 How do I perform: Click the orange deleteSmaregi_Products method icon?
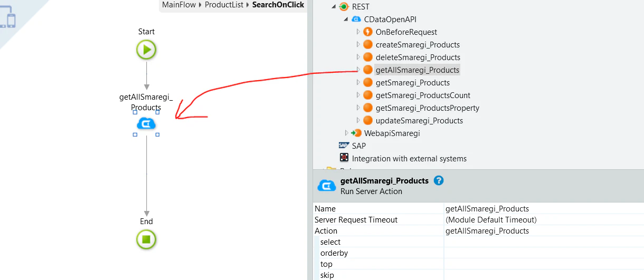click(368, 57)
